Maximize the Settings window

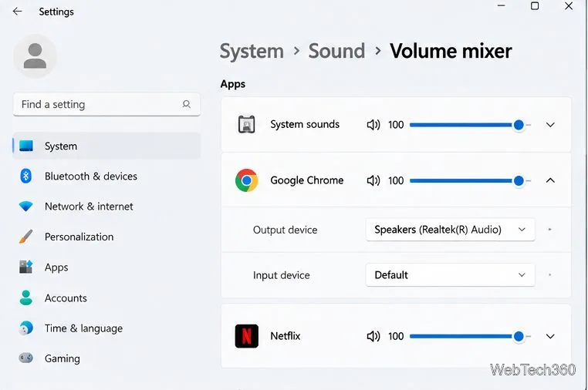(x=535, y=5)
